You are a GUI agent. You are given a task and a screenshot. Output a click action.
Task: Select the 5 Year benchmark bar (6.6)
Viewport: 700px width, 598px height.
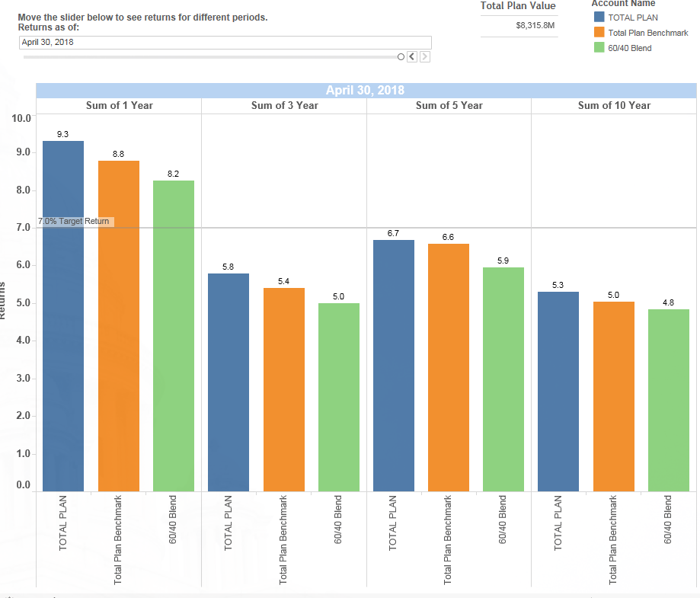click(449, 367)
